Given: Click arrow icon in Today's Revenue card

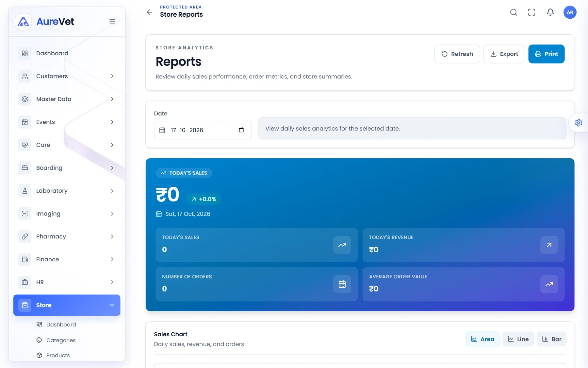Looking at the screenshot, I should (x=549, y=245).
